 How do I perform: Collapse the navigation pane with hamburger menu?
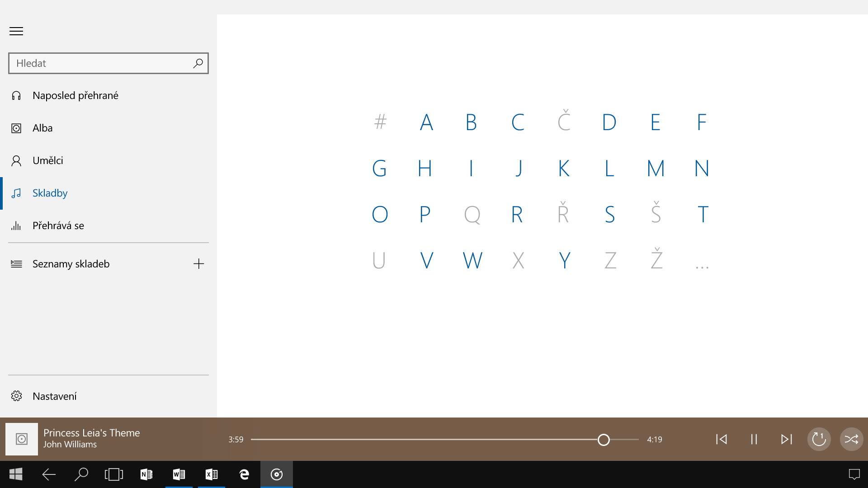[x=16, y=31]
